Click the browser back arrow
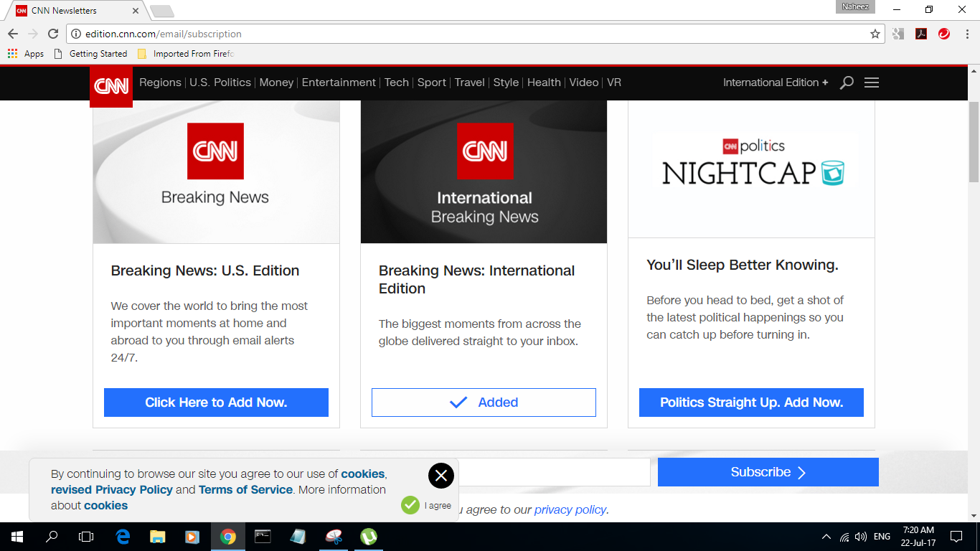 (13, 34)
